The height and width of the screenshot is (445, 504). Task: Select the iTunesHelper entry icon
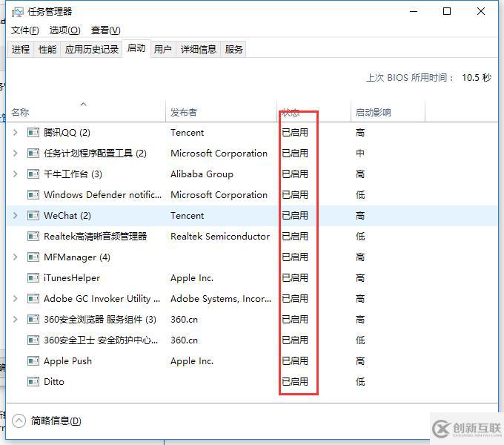(33, 278)
